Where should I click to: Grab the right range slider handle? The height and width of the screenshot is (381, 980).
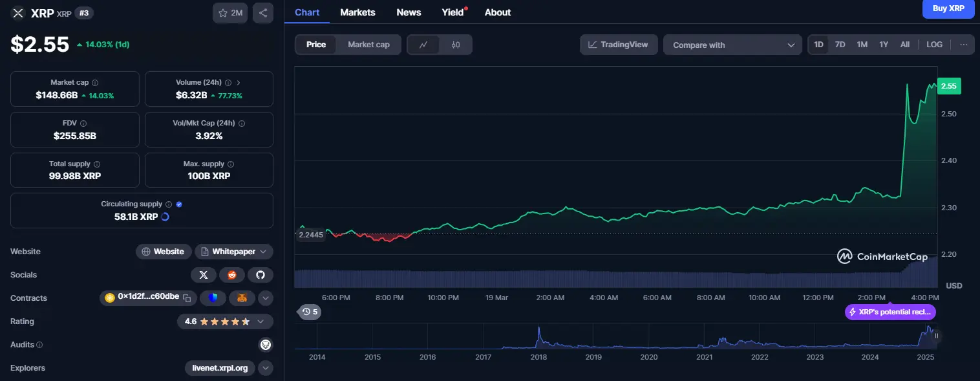coord(936,336)
